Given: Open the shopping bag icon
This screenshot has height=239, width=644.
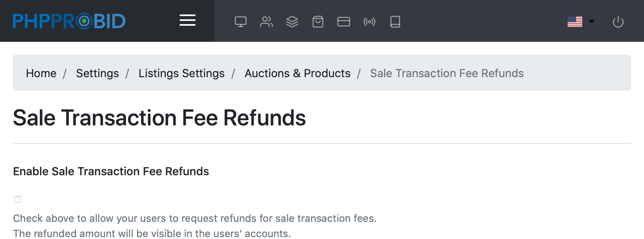Looking at the screenshot, I should tap(318, 22).
